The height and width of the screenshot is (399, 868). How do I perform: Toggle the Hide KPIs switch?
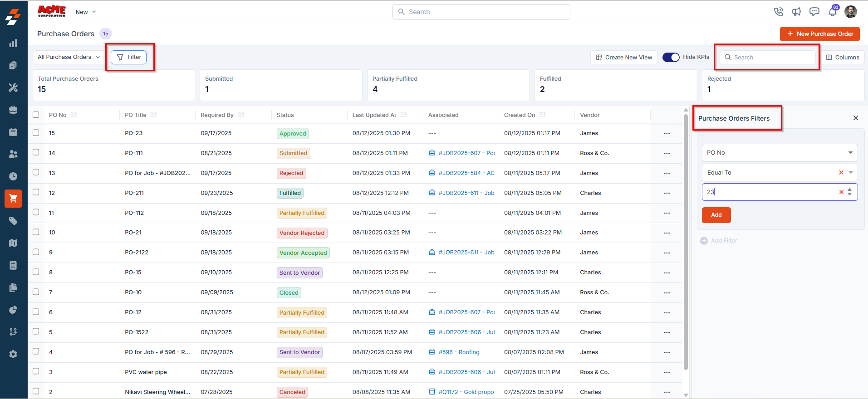coord(671,57)
